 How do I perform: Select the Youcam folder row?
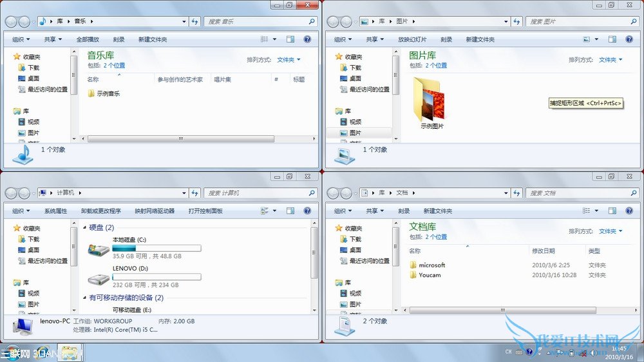(x=425, y=275)
